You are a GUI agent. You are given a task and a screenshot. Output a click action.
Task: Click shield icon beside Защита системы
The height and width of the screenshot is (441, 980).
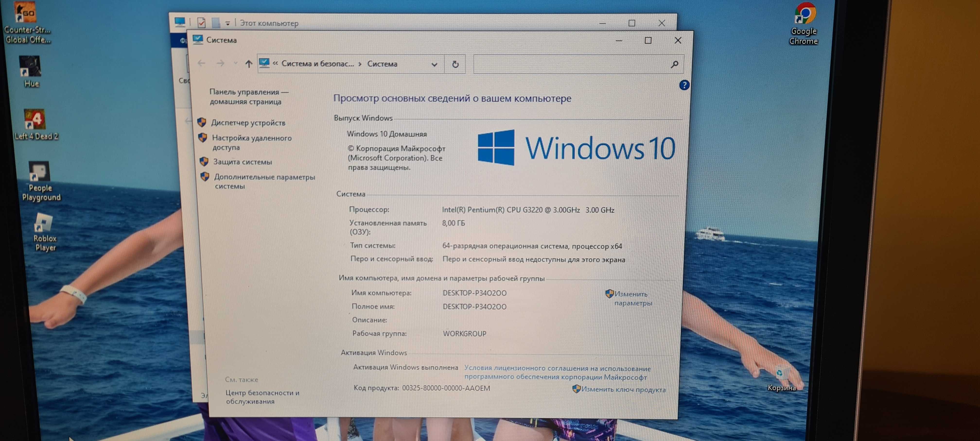click(x=204, y=161)
